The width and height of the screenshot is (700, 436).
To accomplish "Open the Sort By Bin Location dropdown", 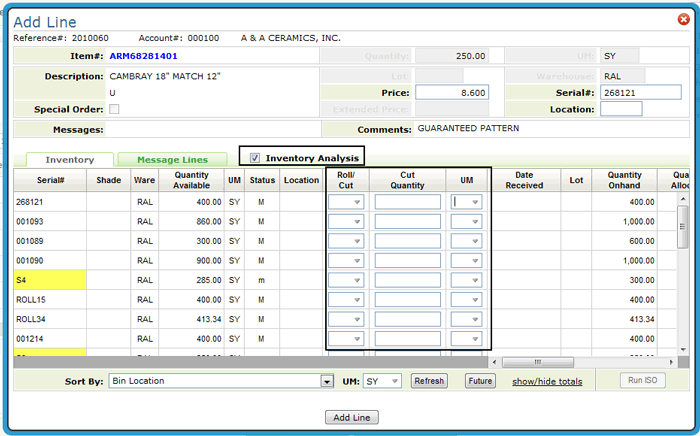I will (221, 381).
